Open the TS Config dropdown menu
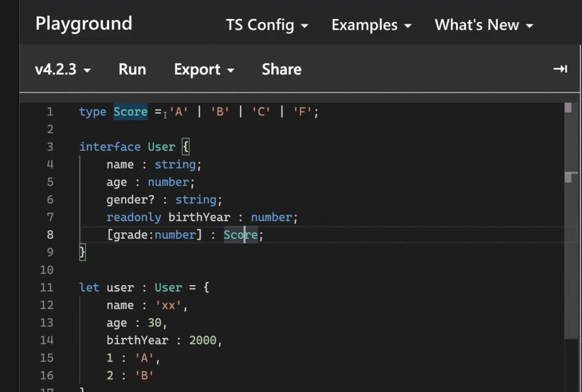 point(267,25)
